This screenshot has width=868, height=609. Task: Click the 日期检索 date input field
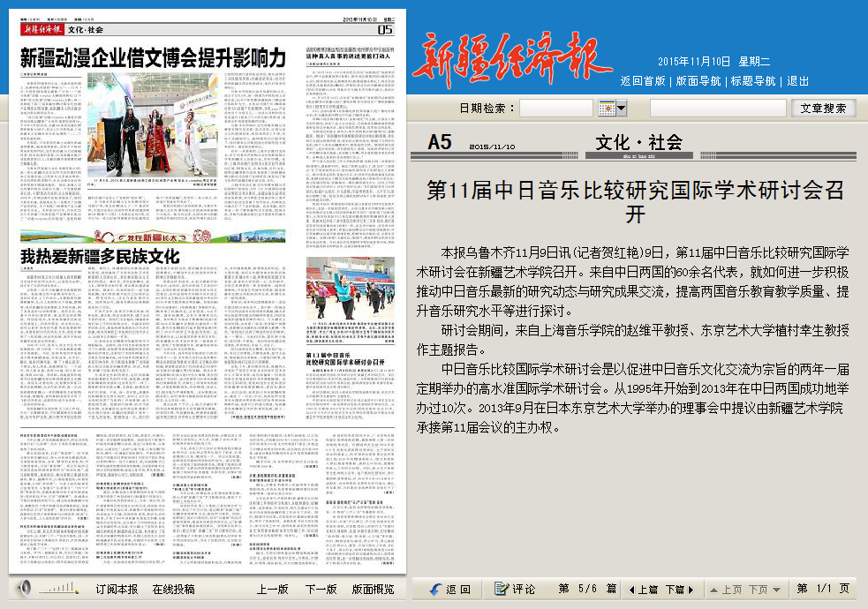pyautogui.click(x=555, y=109)
